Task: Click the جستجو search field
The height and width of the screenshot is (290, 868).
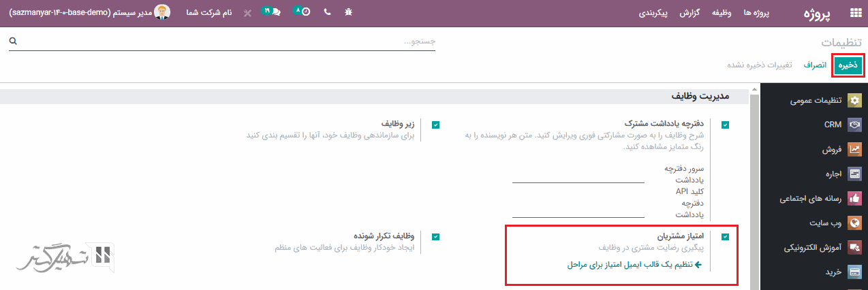Action: (225, 42)
